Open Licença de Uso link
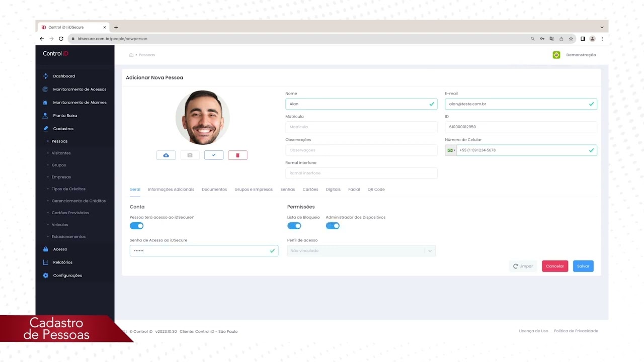 (x=534, y=331)
